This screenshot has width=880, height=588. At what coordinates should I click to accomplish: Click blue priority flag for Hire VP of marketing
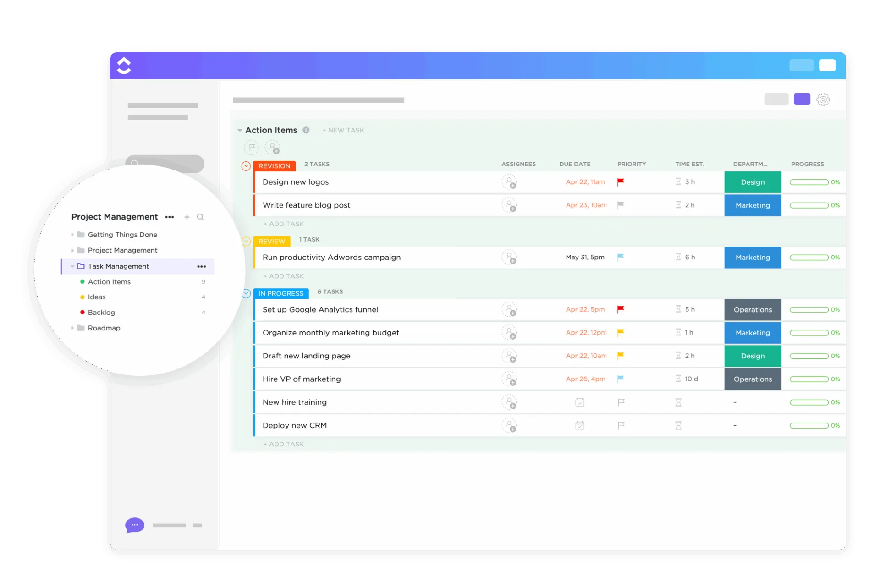click(x=621, y=379)
